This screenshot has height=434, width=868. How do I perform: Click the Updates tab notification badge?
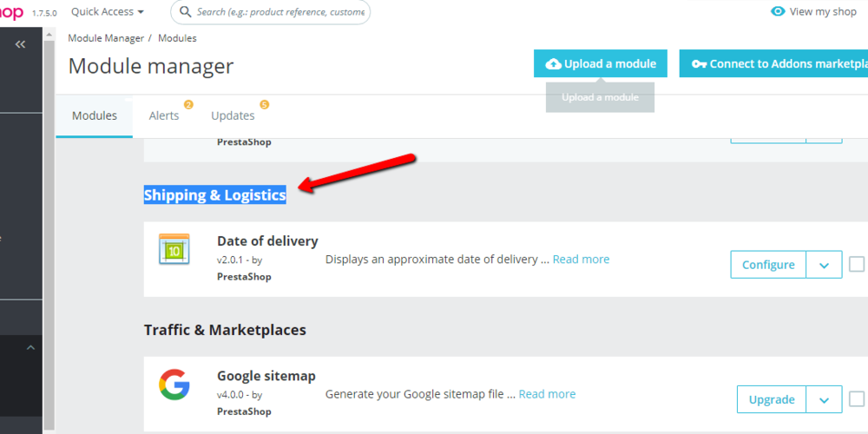pyautogui.click(x=264, y=105)
